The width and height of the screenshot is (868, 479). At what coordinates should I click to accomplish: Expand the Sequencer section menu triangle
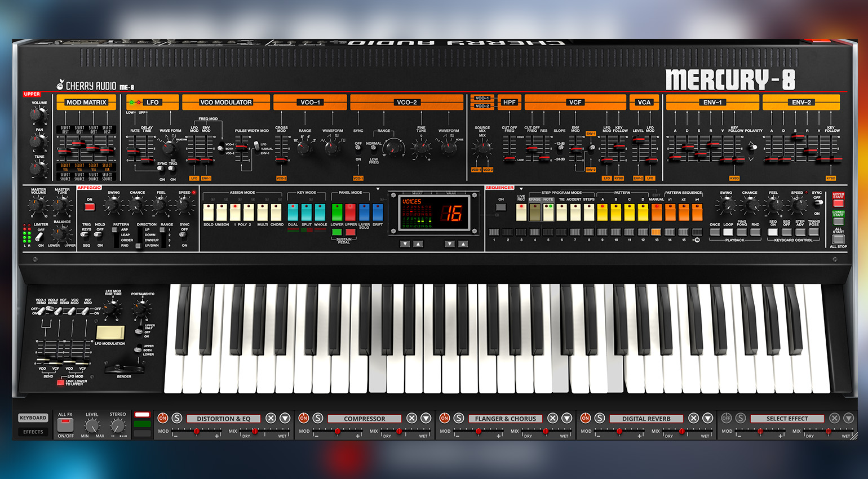[521, 189]
